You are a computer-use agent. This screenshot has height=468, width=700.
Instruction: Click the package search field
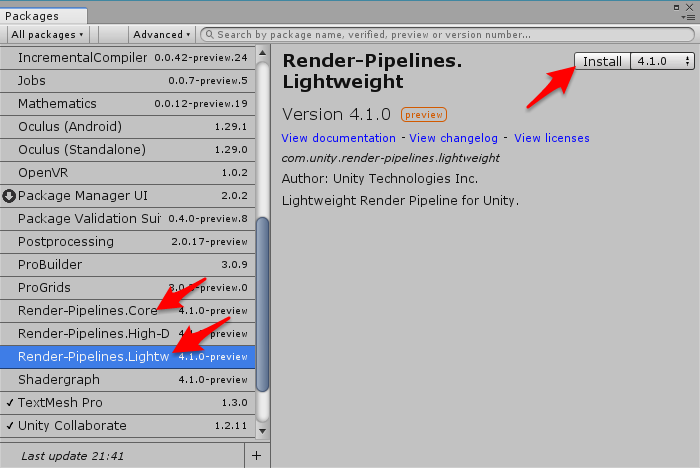(447, 34)
